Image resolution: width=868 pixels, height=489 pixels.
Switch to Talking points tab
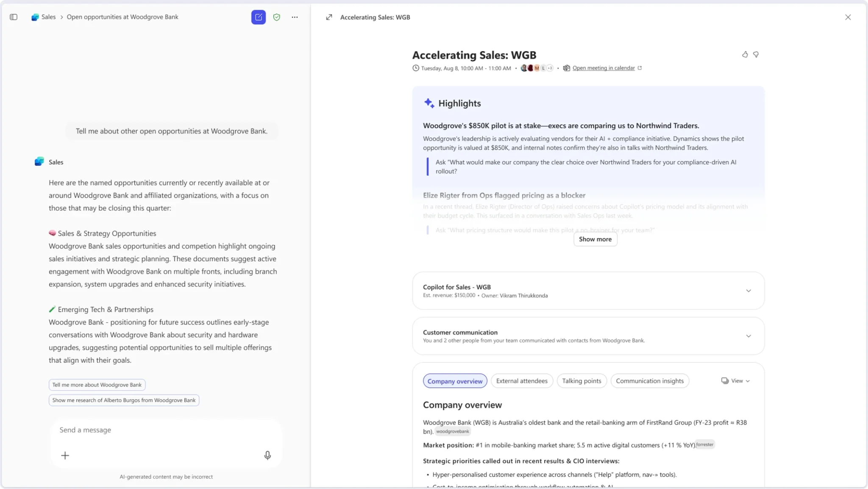pyautogui.click(x=581, y=381)
